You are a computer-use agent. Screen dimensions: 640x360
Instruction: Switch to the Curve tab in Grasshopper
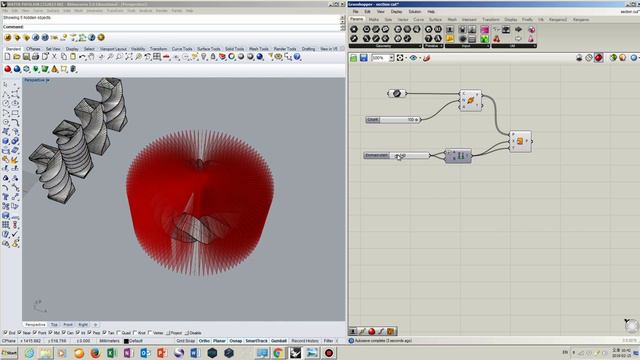(x=418, y=20)
